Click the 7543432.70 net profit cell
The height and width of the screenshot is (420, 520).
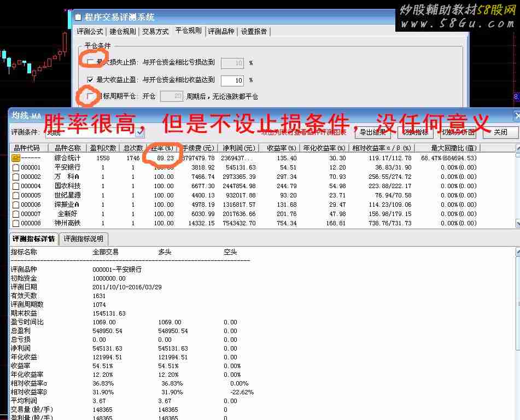[239, 223]
